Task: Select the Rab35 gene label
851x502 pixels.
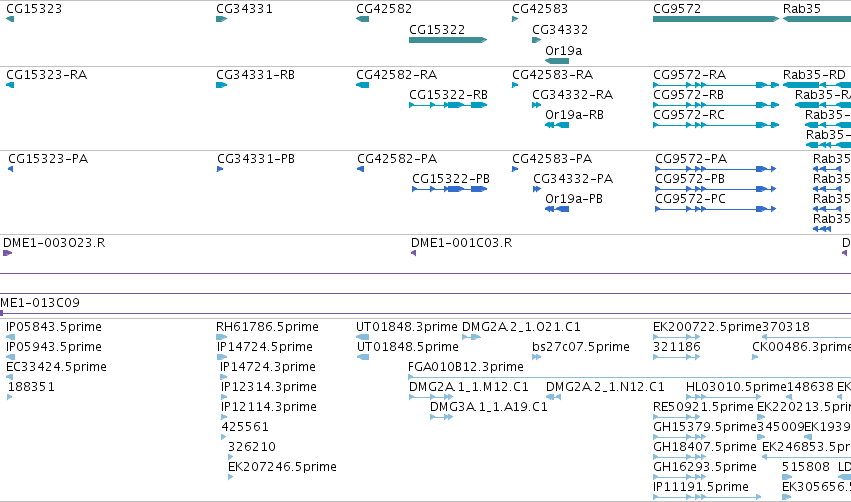Action: [x=802, y=9]
